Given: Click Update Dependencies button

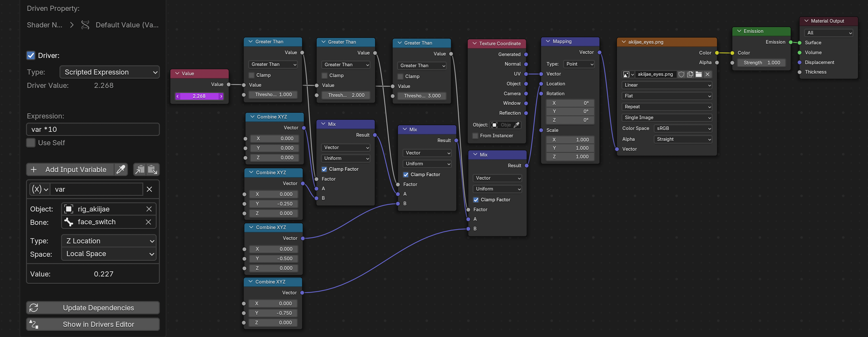Looking at the screenshot, I should click(x=93, y=308).
